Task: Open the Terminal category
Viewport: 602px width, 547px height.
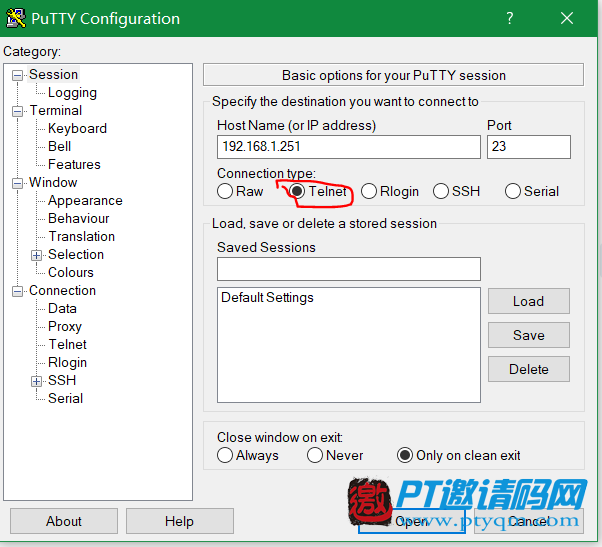Action: pyautogui.click(x=56, y=111)
